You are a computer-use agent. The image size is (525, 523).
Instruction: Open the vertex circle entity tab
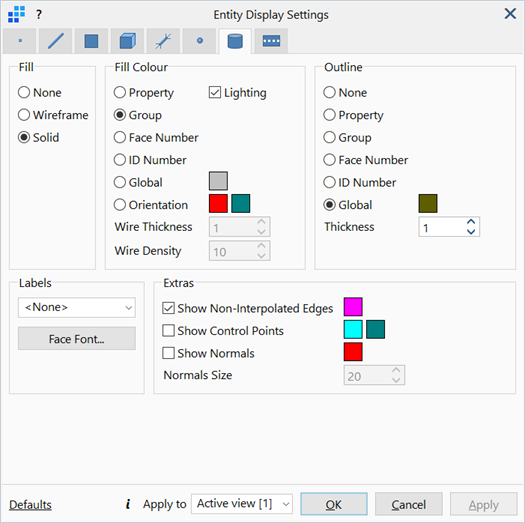pyautogui.click(x=200, y=41)
